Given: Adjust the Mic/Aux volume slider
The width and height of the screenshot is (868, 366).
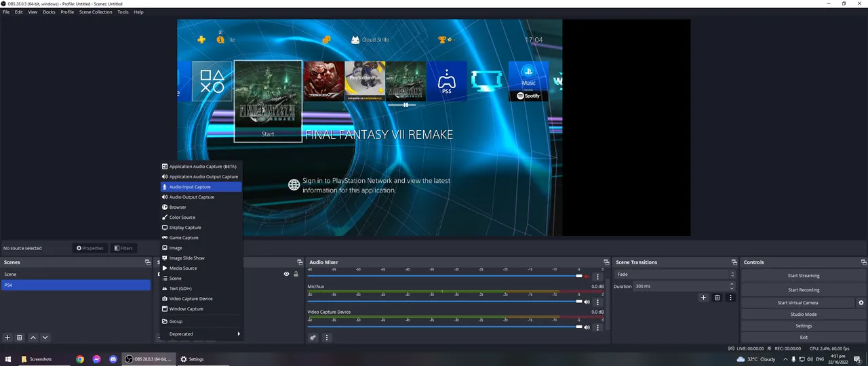Looking at the screenshot, I should [x=445, y=302].
